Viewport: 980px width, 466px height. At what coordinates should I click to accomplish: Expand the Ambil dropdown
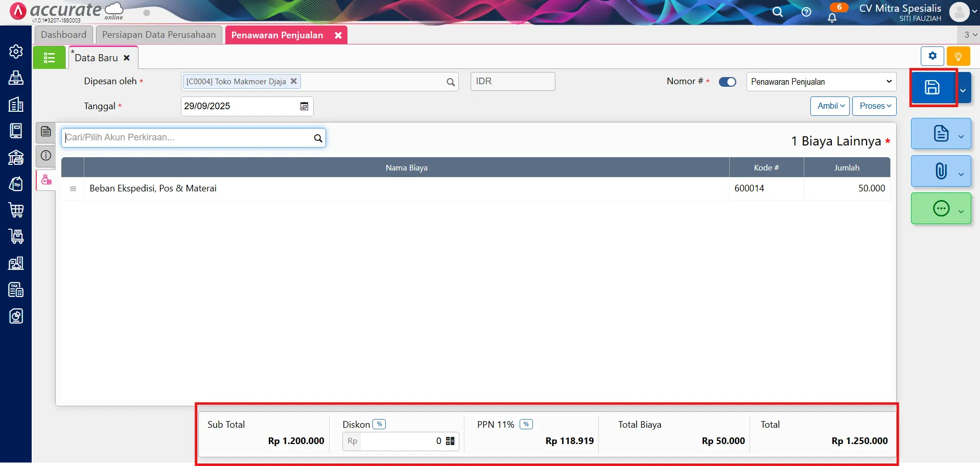point(830,106)
